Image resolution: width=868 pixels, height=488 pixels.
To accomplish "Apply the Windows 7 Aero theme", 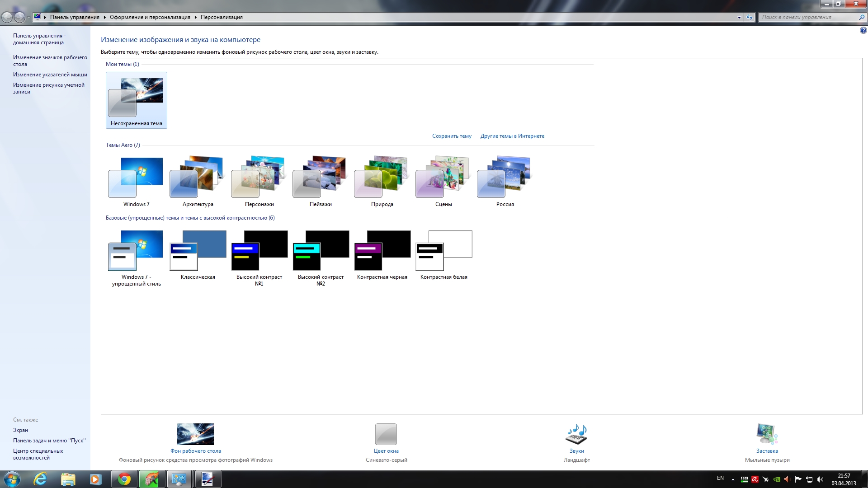I will tap(136, 181).
